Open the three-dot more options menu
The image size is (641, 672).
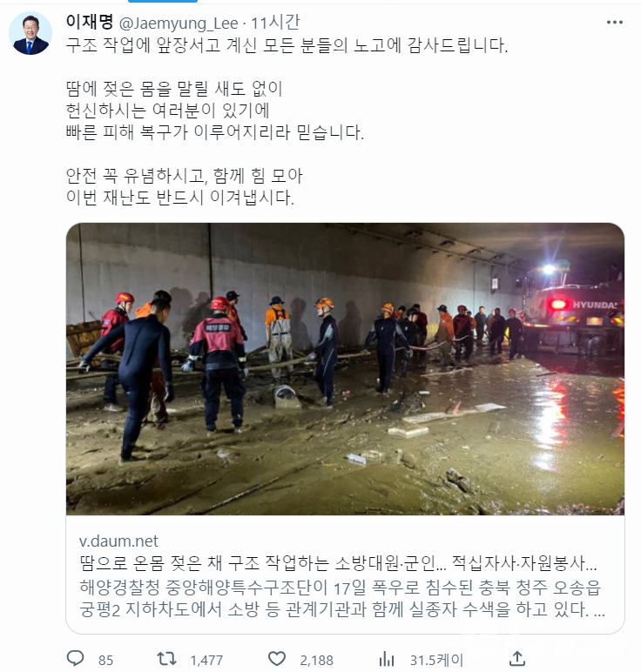(x=614, y=23)
